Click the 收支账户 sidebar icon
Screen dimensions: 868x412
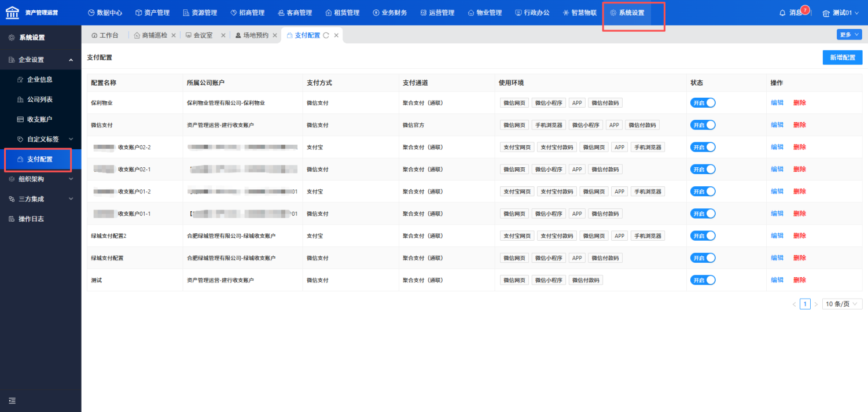point(21,119)
